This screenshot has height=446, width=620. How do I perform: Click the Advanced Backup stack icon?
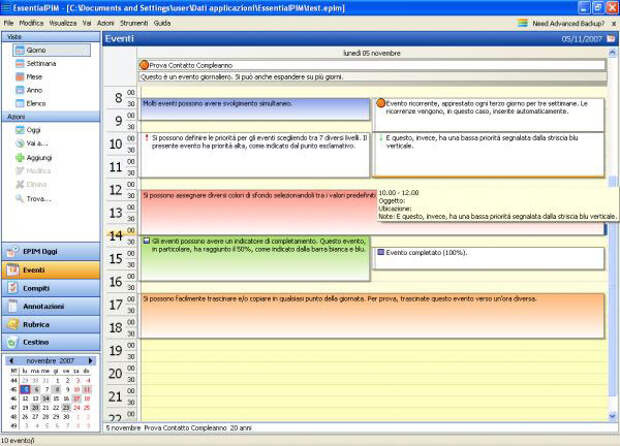pyautogui.click(x=523, y=23)
